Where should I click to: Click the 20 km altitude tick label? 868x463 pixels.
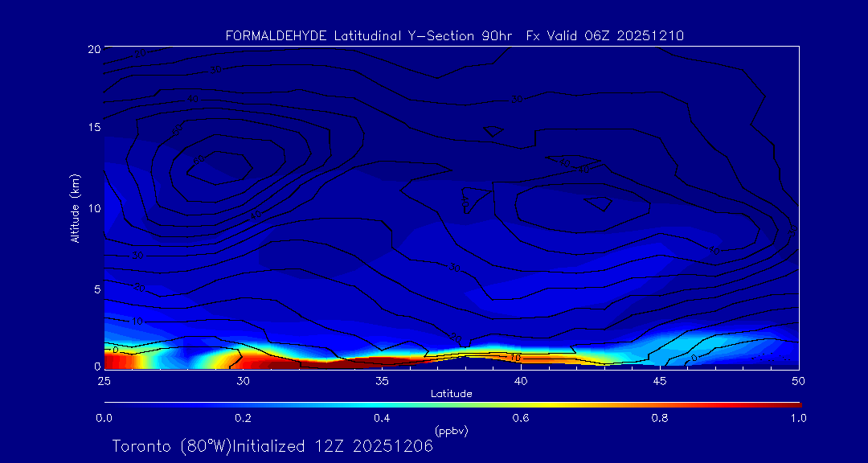(x=92, y=49)
